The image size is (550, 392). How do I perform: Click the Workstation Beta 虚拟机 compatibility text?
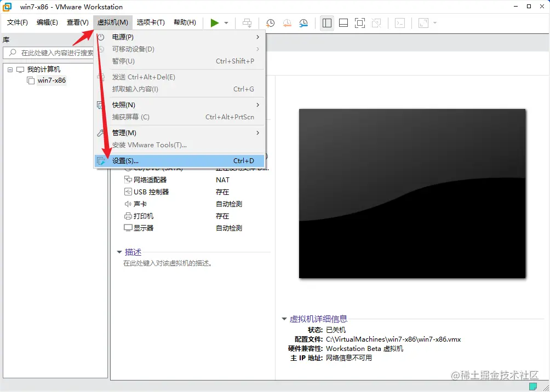point(364,349)
